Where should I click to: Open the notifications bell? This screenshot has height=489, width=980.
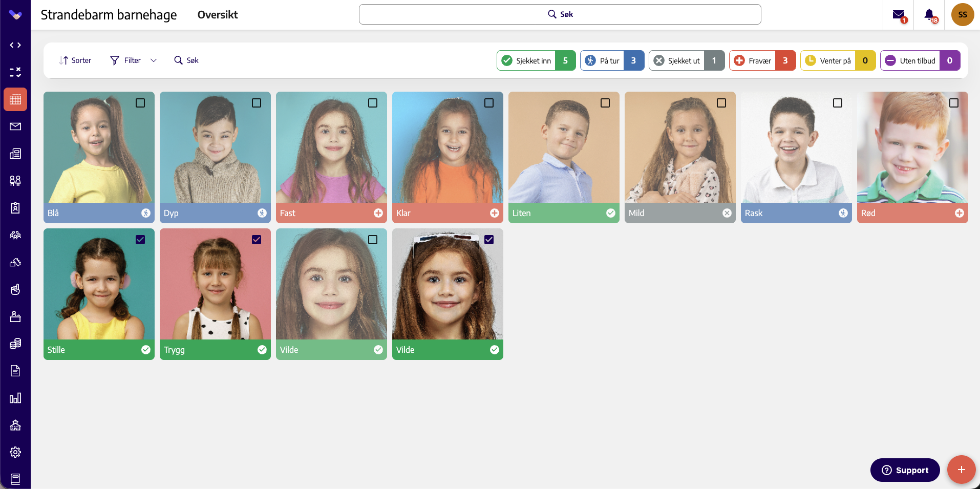click(930, 15)
